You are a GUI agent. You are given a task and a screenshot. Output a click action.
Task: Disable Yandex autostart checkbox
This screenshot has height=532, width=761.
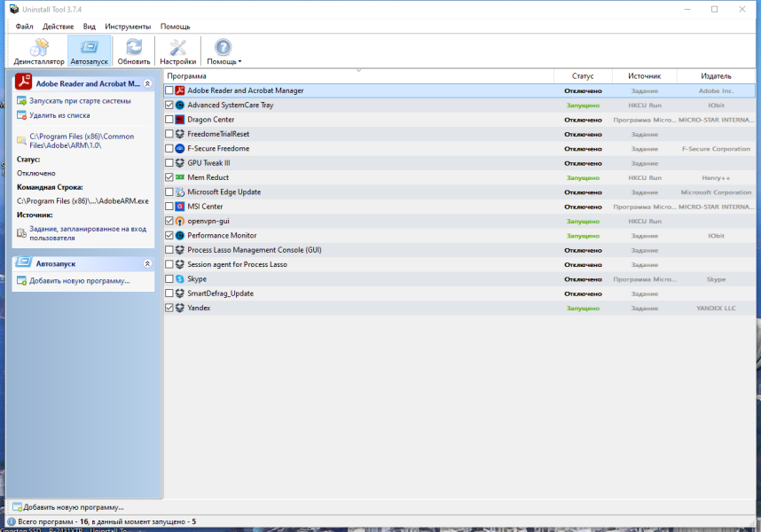pos(169,308)
